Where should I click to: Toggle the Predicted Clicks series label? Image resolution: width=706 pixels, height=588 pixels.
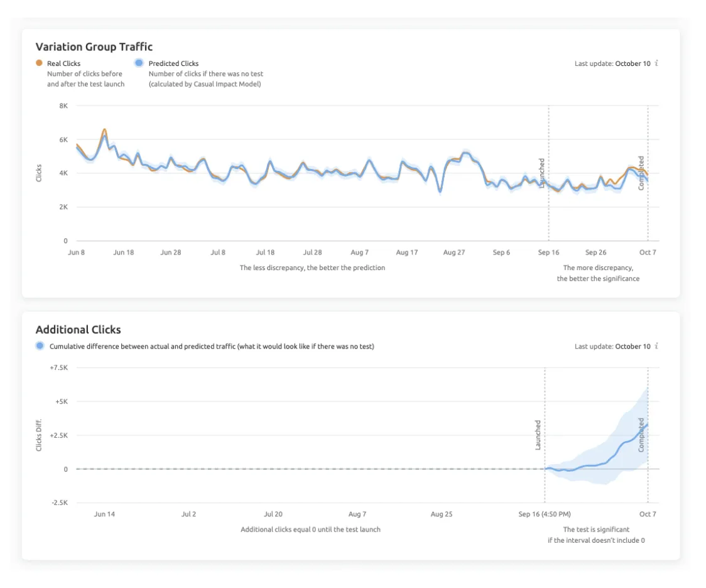173,63
